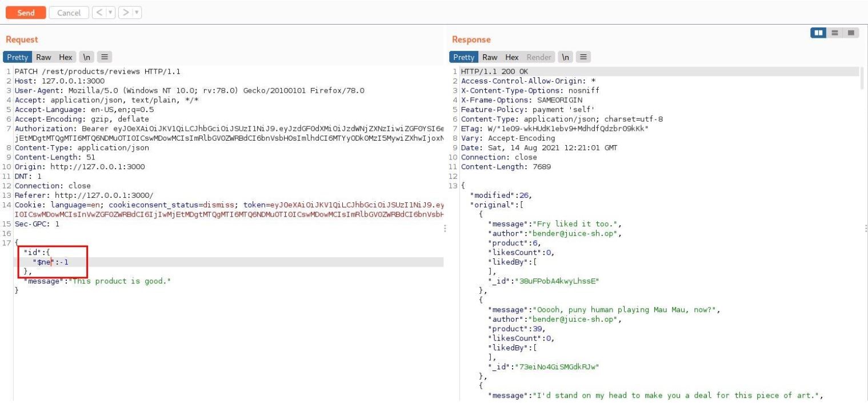
Task: Open the Request editor options menu
Action: pyautogui.click(x=104, y=57)
